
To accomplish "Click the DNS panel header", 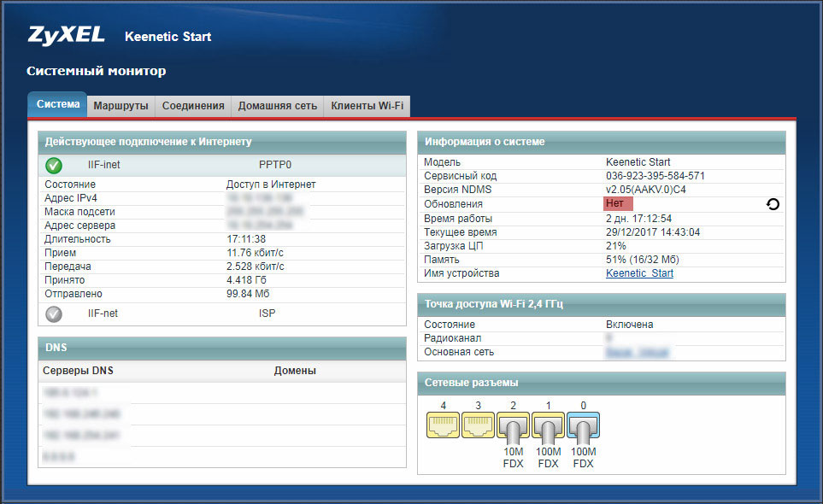I will (222, 348).
